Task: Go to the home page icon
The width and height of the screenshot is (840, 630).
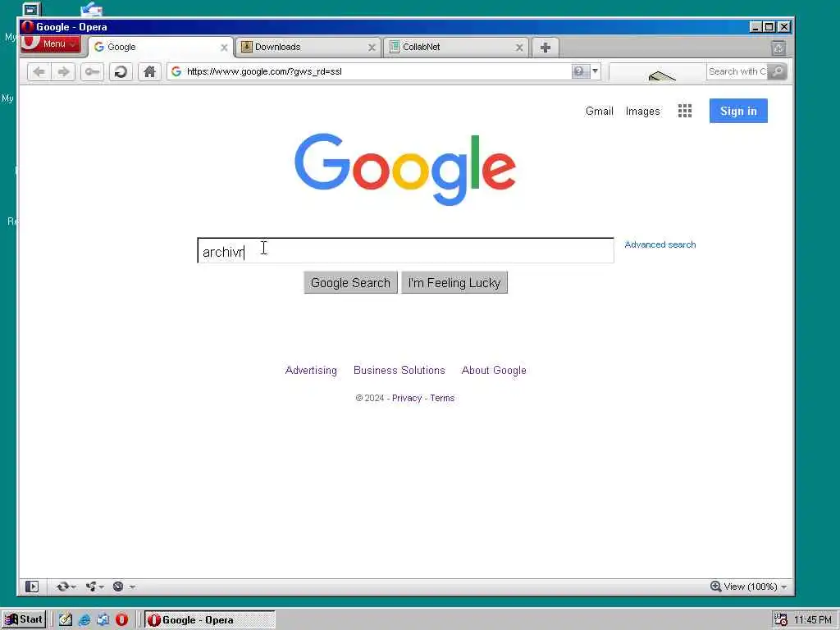Action: coord(149,71)
